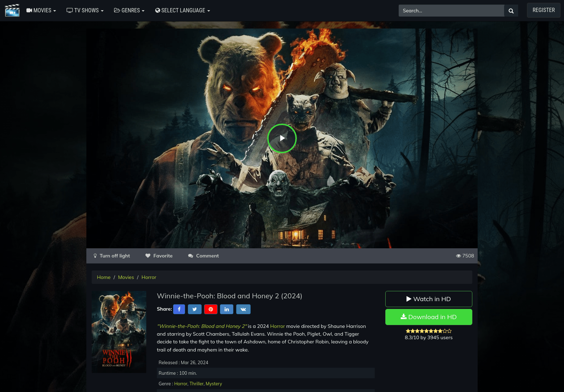
Task: Open the Movies breadcrumb link
Action: pos(126,277)
